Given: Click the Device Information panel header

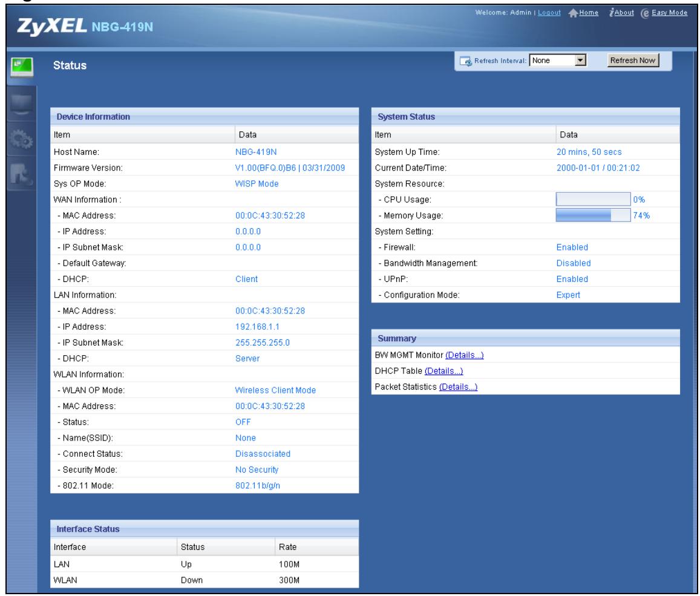Looking at the screenshot, I should point(204,117).
